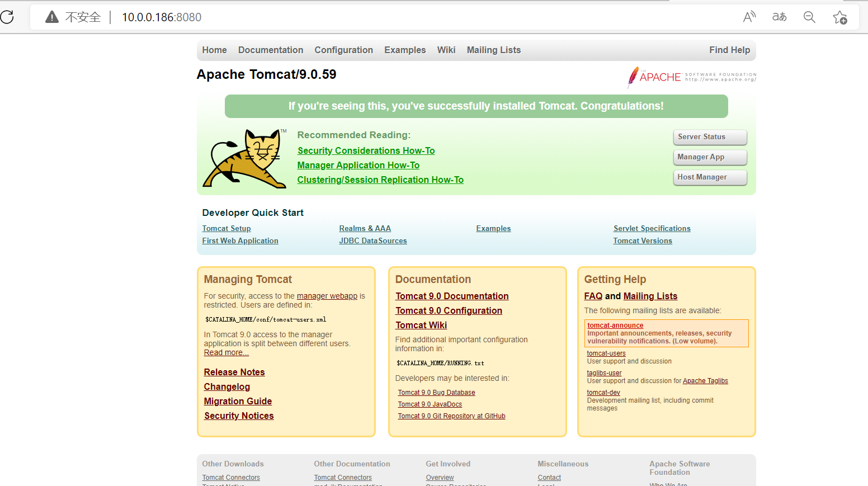Click the Host Manager button
Viewport: 868px width, 486px height.
point(710,177)
